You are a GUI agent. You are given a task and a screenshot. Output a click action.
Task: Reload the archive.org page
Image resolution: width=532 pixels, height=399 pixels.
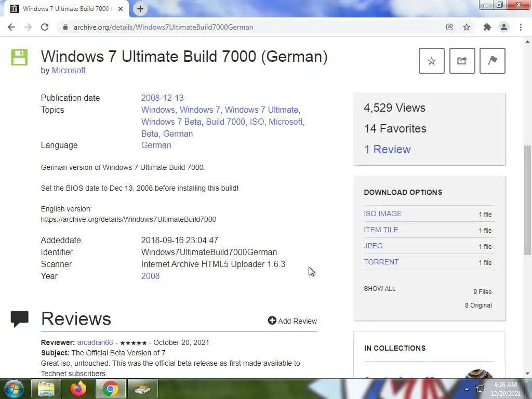pos(45,27)
